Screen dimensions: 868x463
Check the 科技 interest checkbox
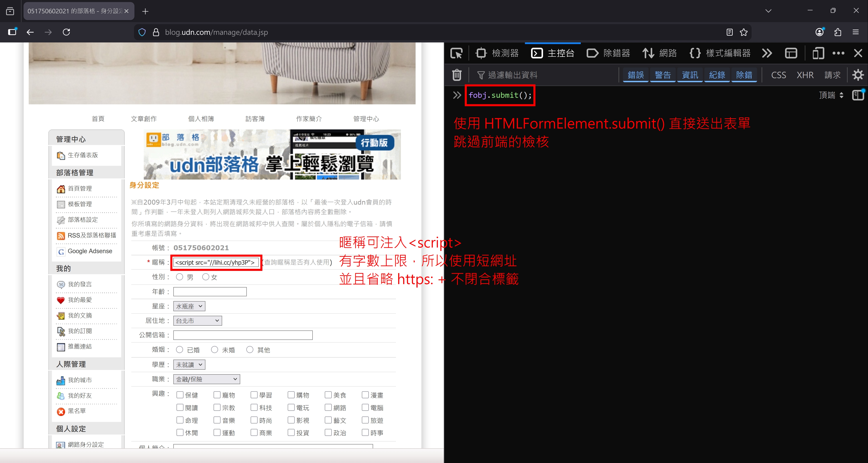(x=254, y=407)
